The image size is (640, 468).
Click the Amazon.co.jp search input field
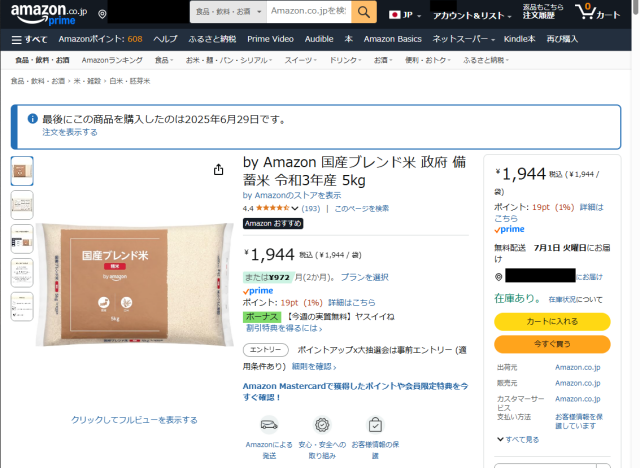click(x=309, y=12)
